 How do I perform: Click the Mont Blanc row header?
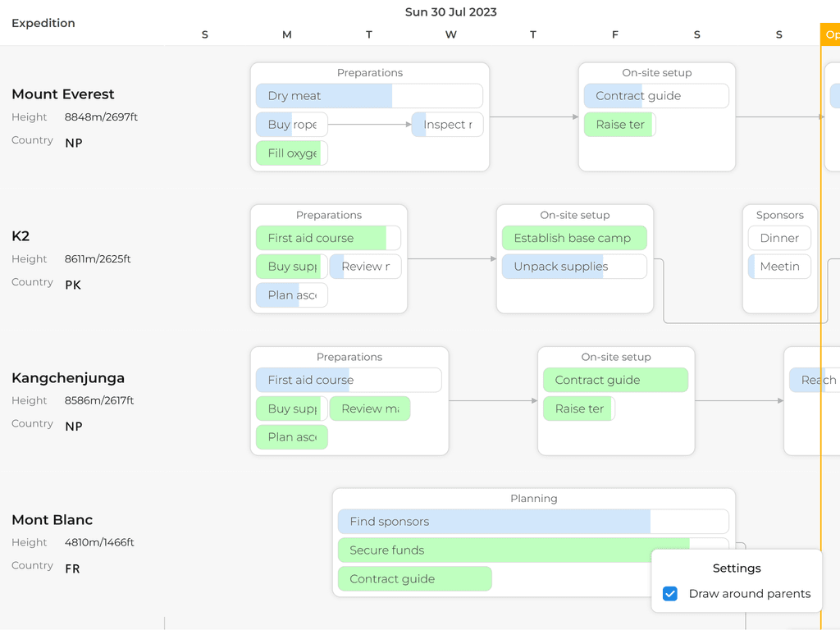coord(52,520)
